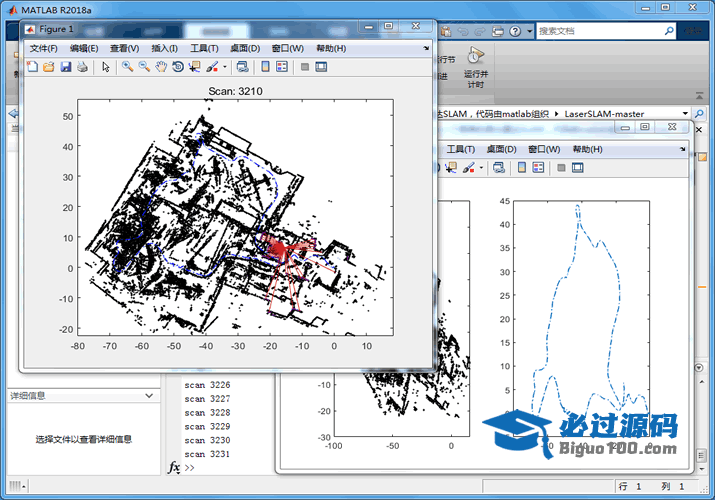Click print icon in MATLAB quick access bar
This screenshot has height=500, width=715.
point(498,31)
